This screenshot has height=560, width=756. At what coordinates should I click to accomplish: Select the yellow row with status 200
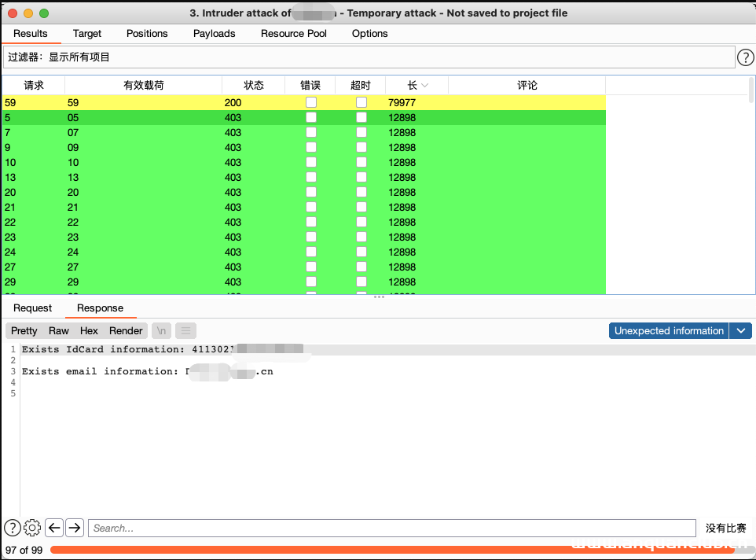click(x=304, y=102)
